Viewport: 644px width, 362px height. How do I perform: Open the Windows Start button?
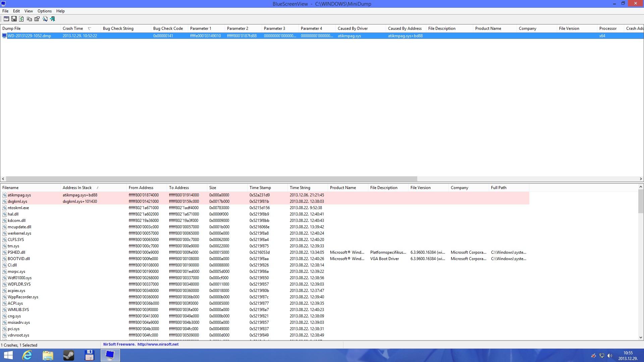[8, 355]
